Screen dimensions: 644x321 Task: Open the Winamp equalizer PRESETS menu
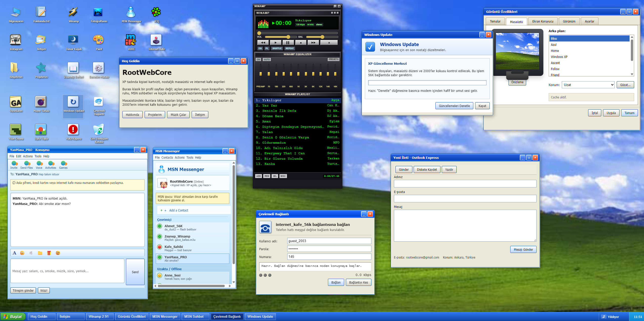click(x=334, y=59)
